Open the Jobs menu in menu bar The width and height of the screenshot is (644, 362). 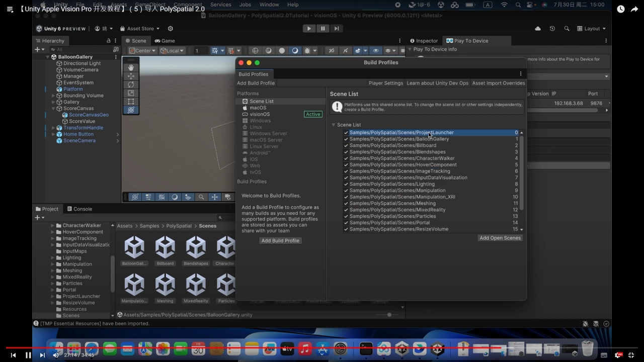point(245,5)
